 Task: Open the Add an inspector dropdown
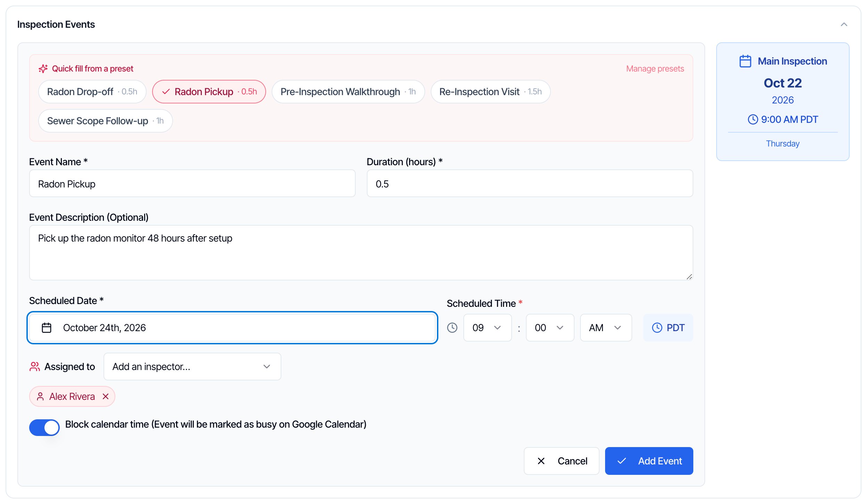(192, 367)
